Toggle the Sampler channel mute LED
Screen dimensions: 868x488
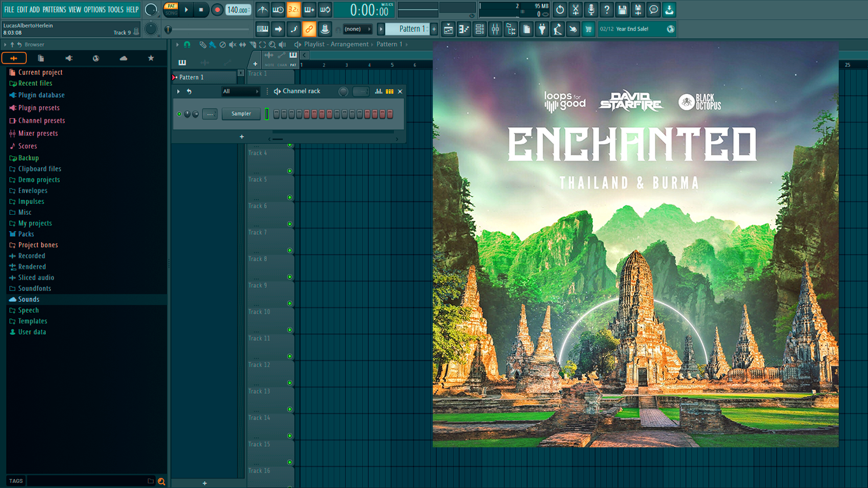tap(179, 114)
